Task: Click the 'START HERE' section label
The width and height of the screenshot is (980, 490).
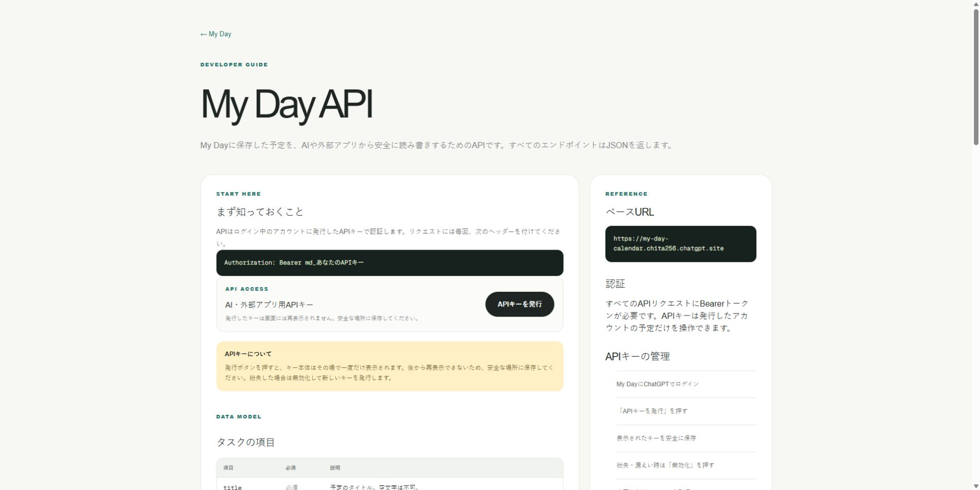Action: coord(238,194)
